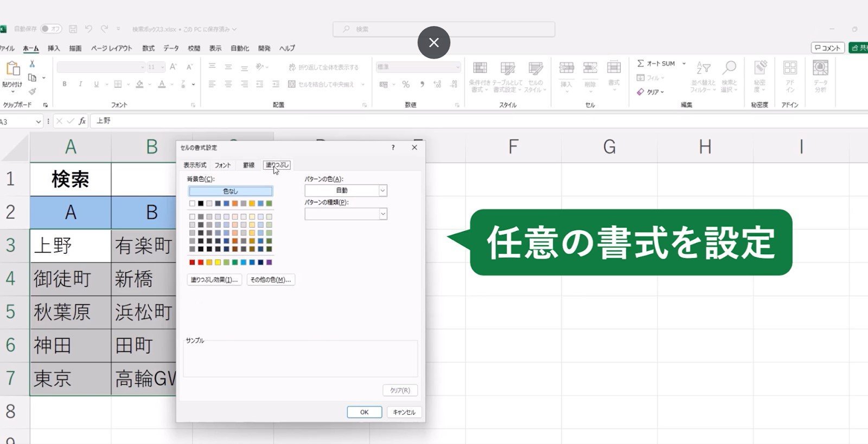This screenshot has height=444, width=868.
Task: Select the cell containing 新橋
Action: coord(144,279)
